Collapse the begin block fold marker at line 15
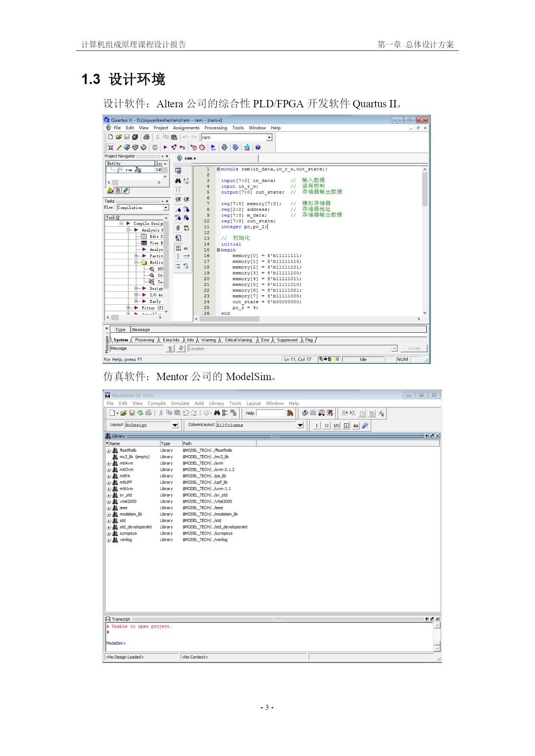Screen dimensions: 535x756 pos(218,250)
